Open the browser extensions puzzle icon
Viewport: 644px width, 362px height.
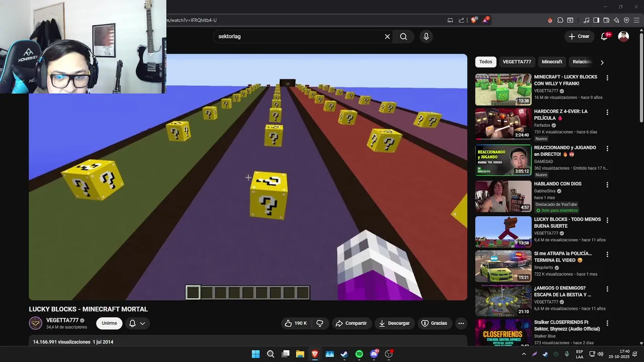pos(560,20)
